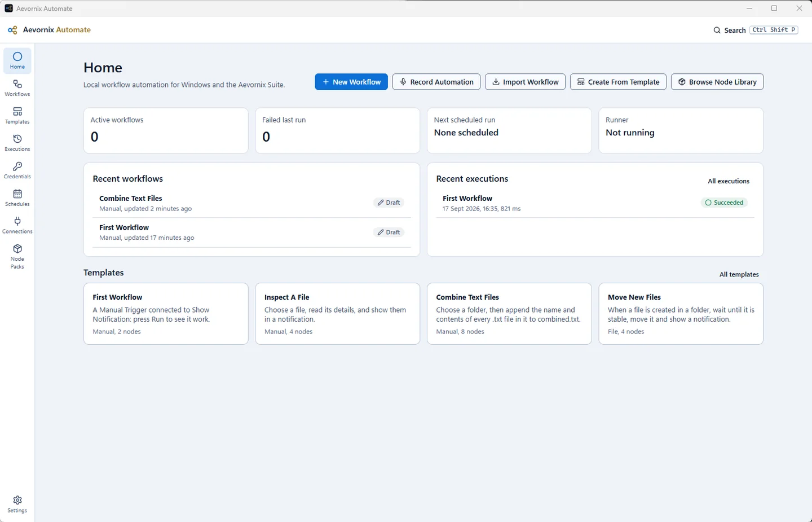Open the All templates link

pyautogui.click(x=739, y=274)
